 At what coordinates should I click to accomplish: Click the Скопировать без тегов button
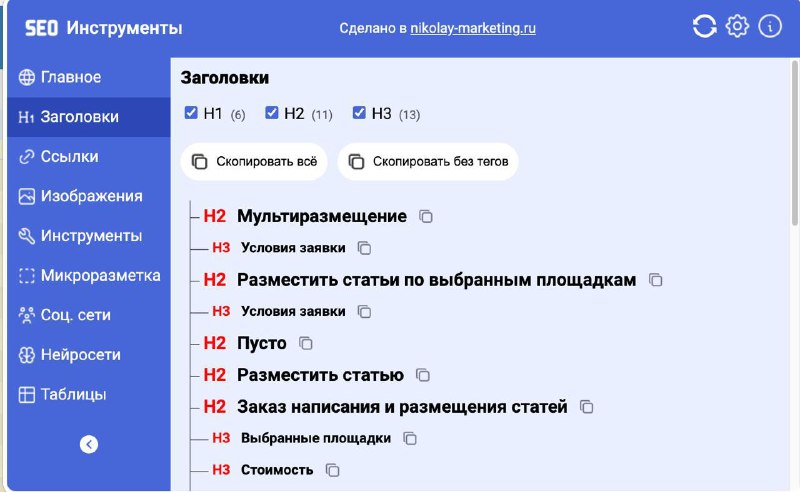(x=428, y=162)
